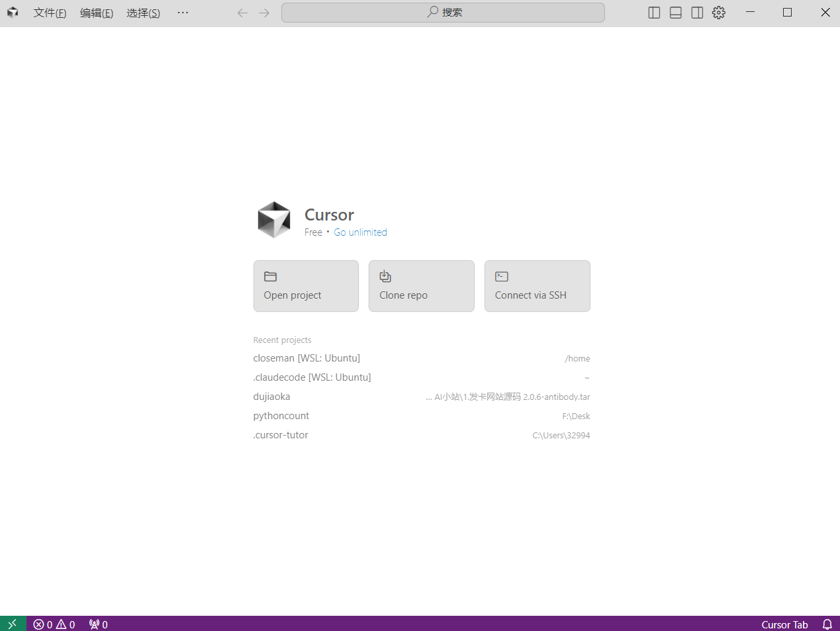Click Cursor Tab in status bar
The height and width of the screenshot is (631, 840).
point(784,624)
